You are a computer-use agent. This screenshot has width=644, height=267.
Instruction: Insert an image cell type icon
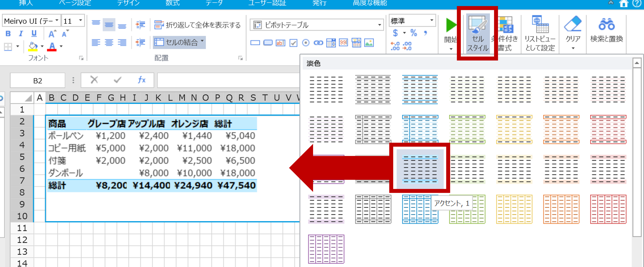[x=369, y=43]
